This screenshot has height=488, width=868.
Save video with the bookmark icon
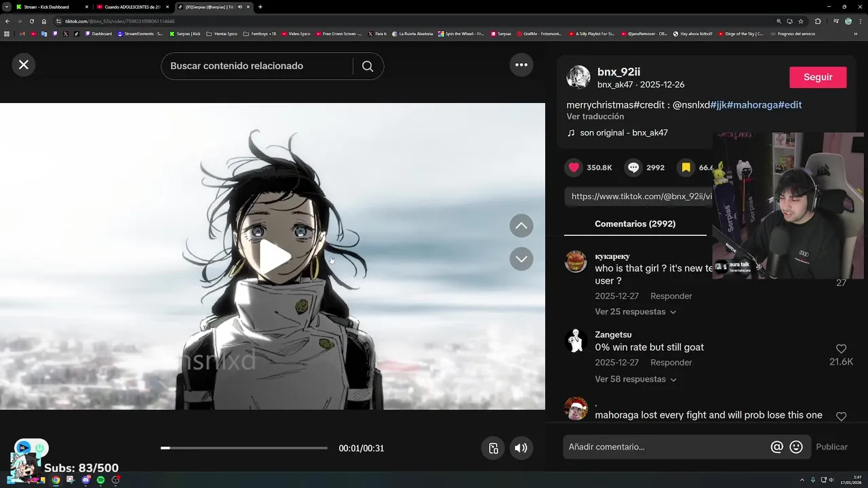686,167
